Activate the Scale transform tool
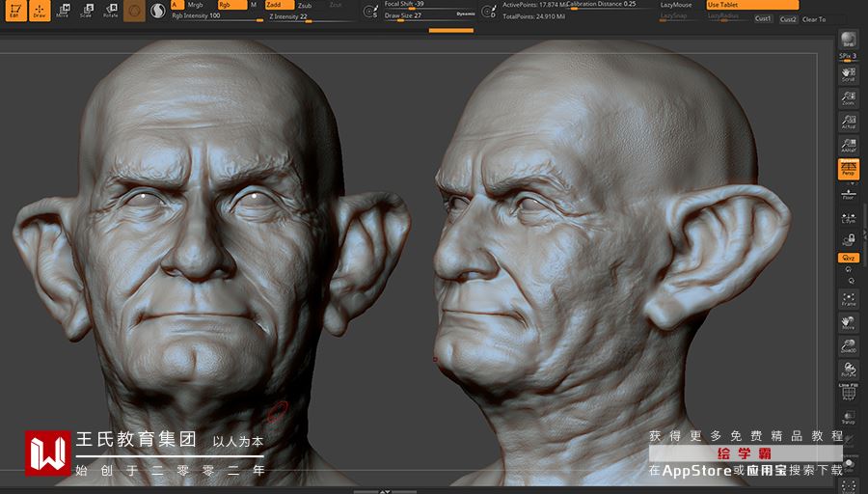 [87, 11]
